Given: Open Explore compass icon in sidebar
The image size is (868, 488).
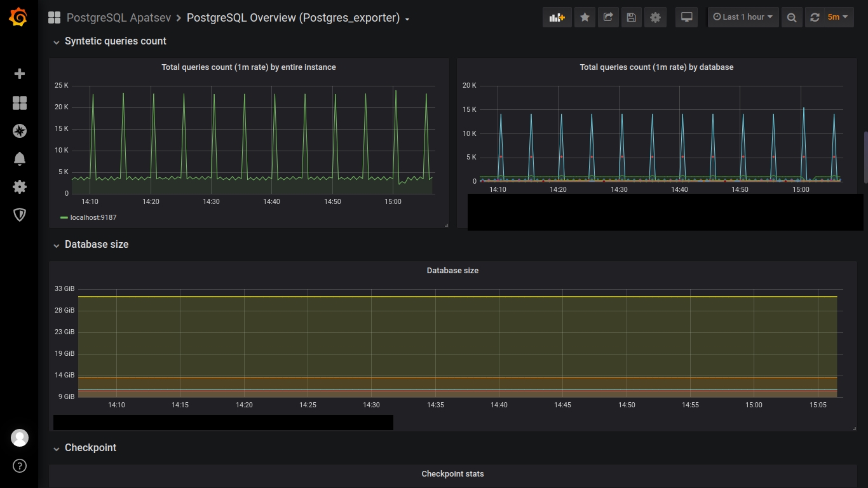Looking at the screenshot, I should (x=20, y=131).
